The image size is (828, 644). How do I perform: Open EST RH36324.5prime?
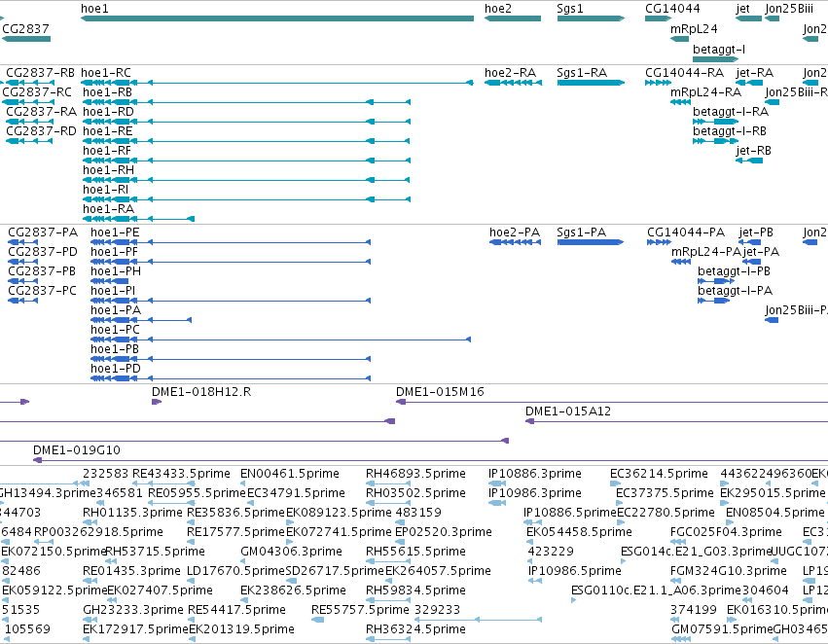(x=416, y=629)
